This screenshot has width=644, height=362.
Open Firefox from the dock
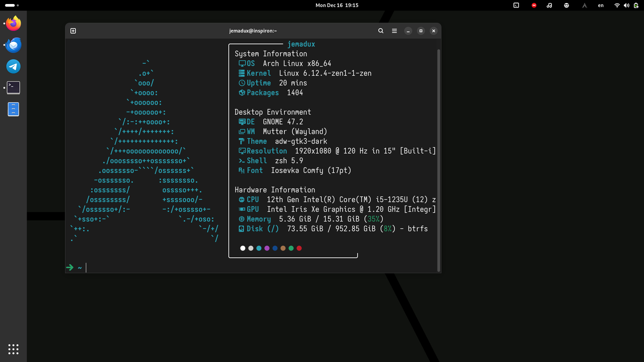click(x=14, y=23)
